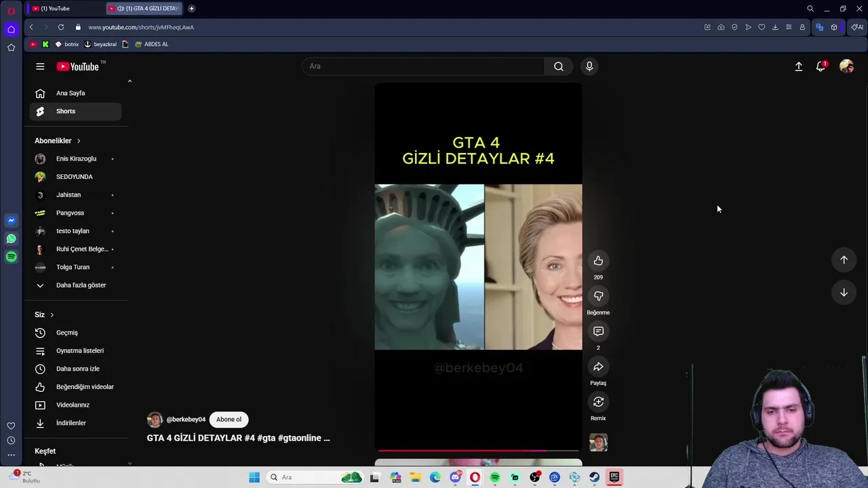Open Epic Games from the taskbar
This screenshot has height=488, width=868.
coord(614,477)
